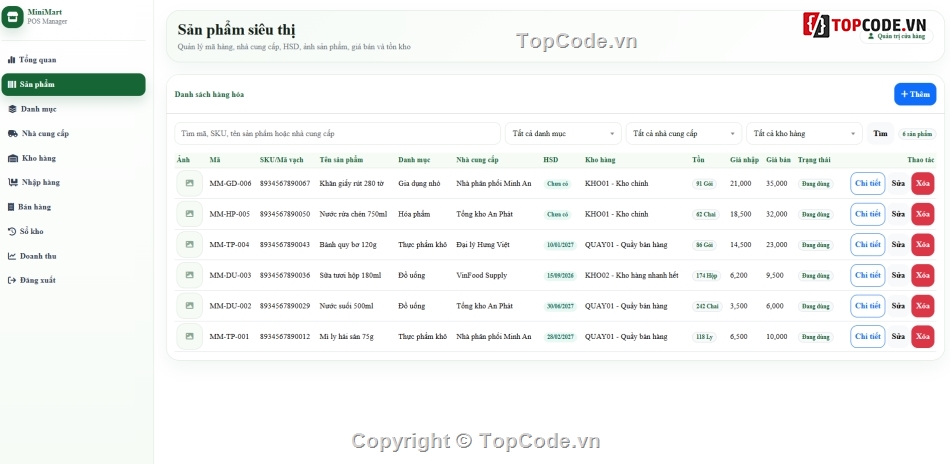Click the product search input field
The height and width of the screenshot is (464, 950).
coord(337,133)
